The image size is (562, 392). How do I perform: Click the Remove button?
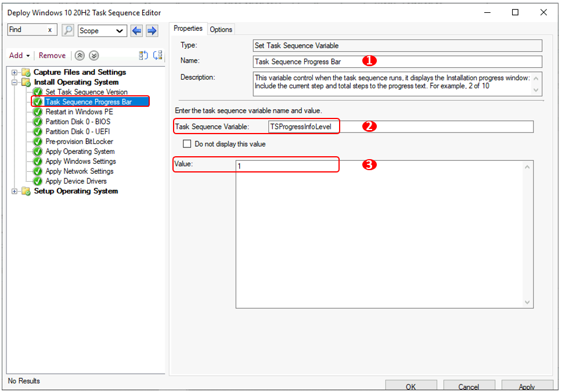tap(52, 56)
